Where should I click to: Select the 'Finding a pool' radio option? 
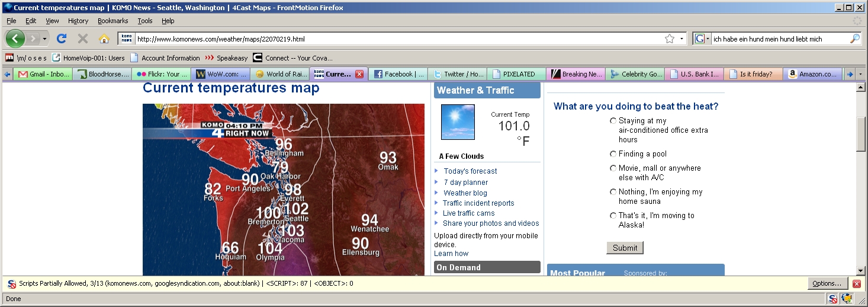pyautogui.click(x=613, y=153)
